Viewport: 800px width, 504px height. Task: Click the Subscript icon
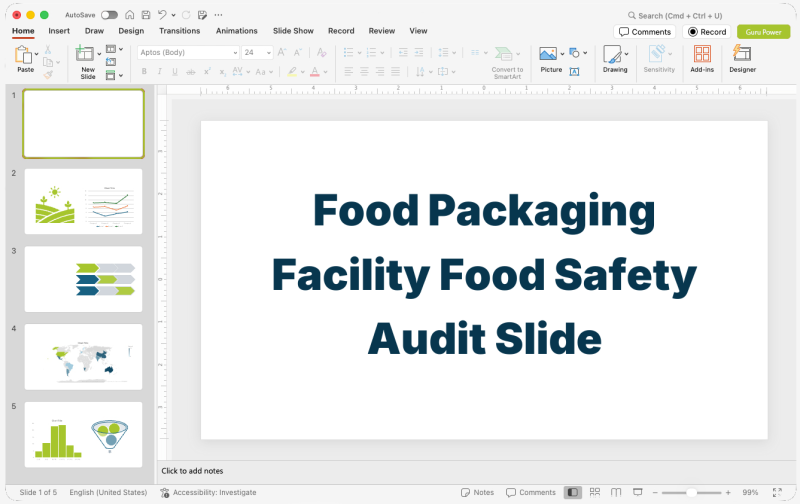pos(222,72)
